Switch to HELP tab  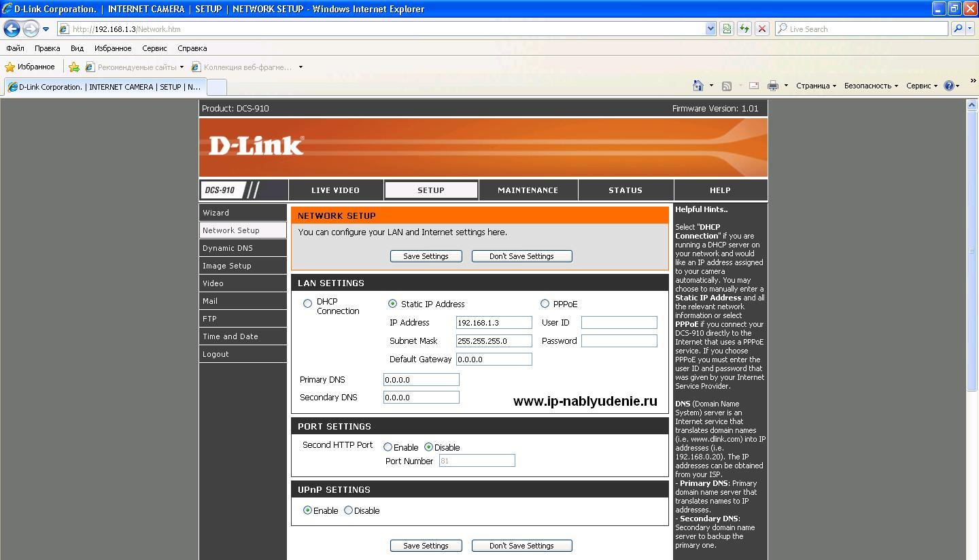pos(720,190)
